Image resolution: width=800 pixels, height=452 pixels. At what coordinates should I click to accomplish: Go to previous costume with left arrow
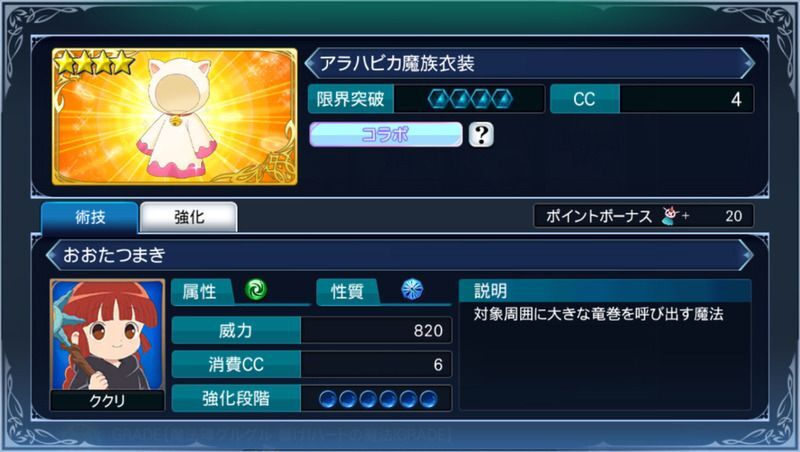[310, 63]
